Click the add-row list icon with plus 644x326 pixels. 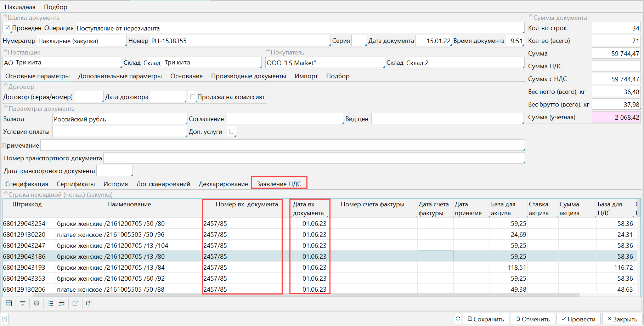coord(62,303)
